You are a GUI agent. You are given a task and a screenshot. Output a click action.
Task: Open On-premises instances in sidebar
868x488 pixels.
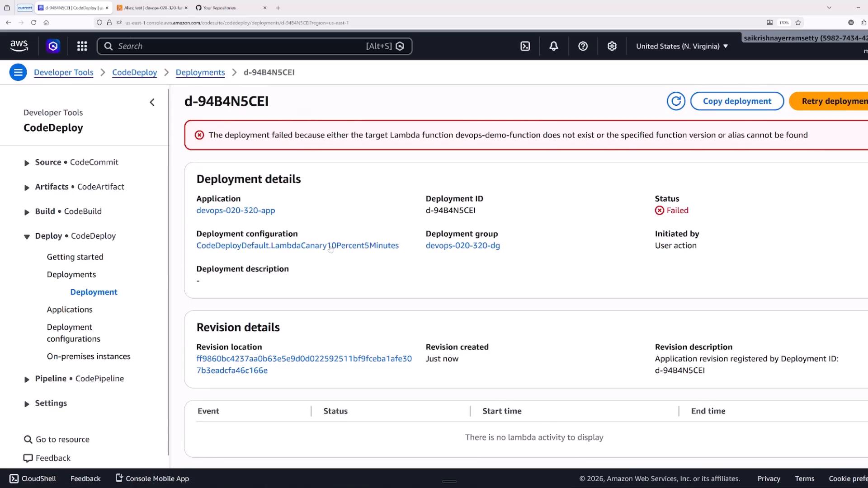tap(89, 357)
